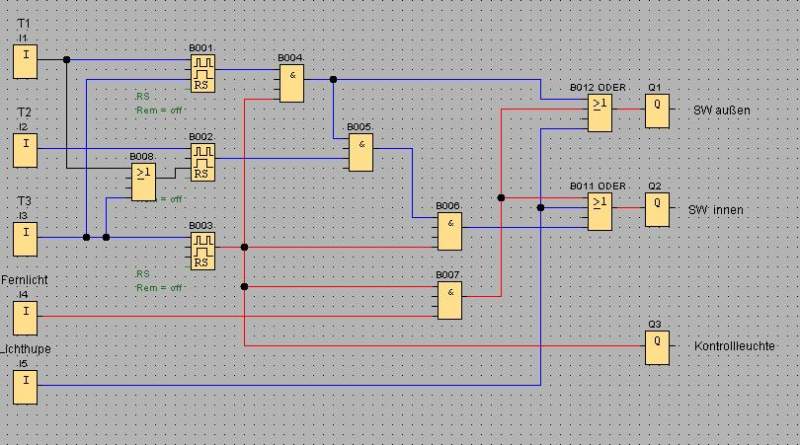Select the I3 input block T3

tap(26, 239)
